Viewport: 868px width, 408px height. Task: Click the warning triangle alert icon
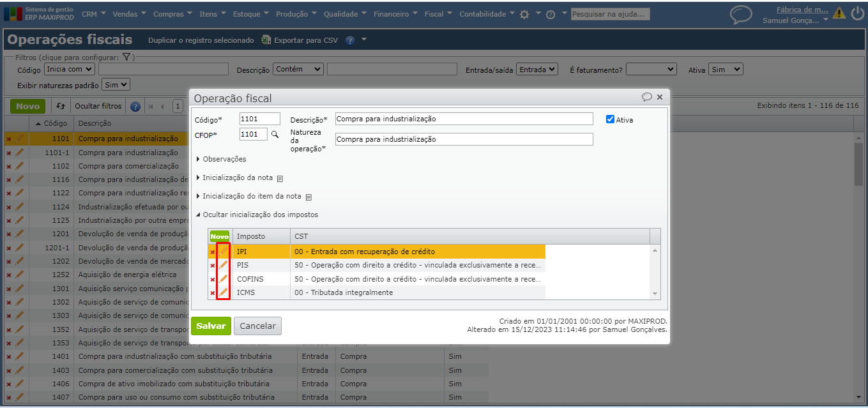(x=839, y=13)
